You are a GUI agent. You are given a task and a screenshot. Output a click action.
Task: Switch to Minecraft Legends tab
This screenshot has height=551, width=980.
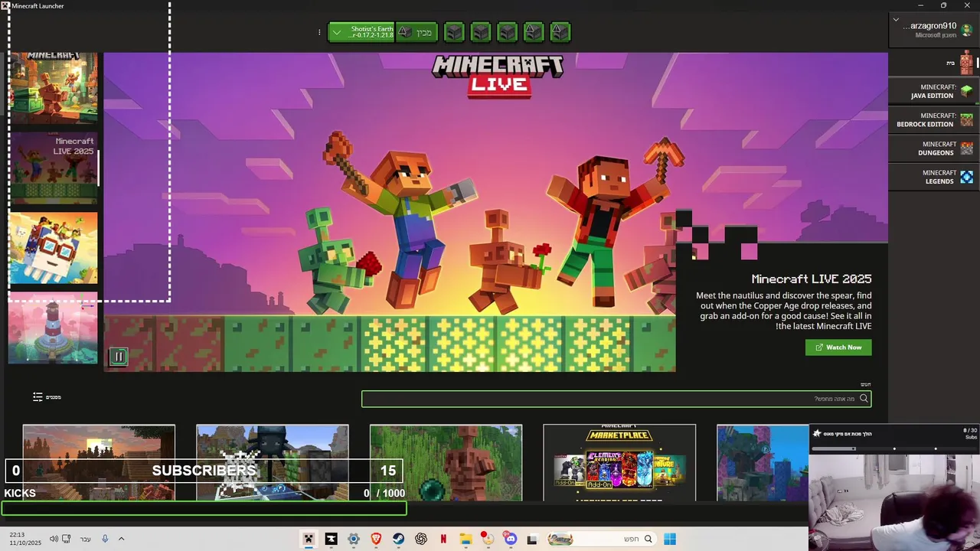tap(933, 177)
